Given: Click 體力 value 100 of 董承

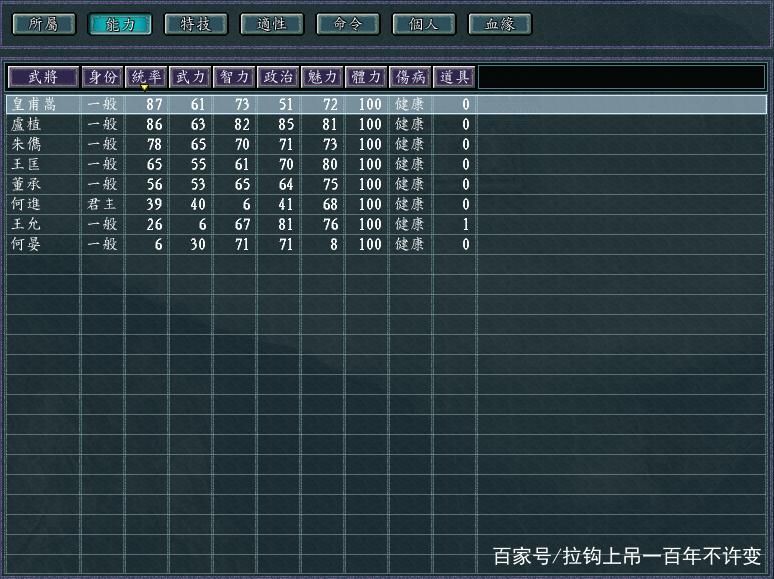Looking at the screenshot, I should coord(370,184).
